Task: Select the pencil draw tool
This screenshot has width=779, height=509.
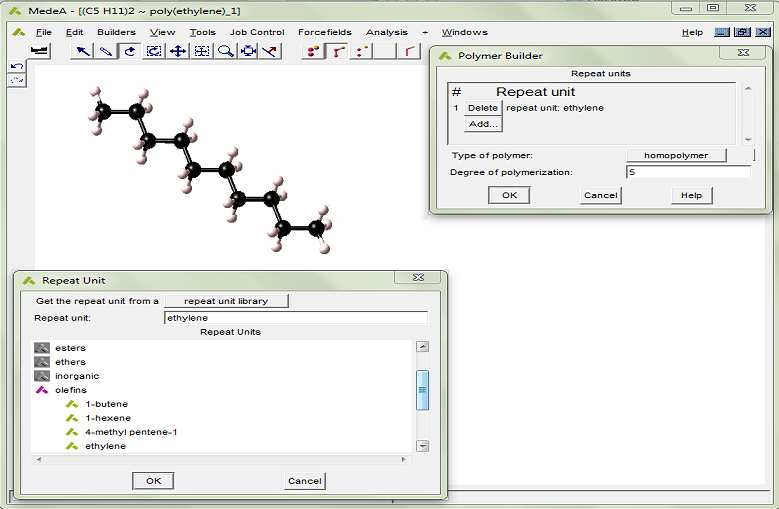Action: pos(106,51)
